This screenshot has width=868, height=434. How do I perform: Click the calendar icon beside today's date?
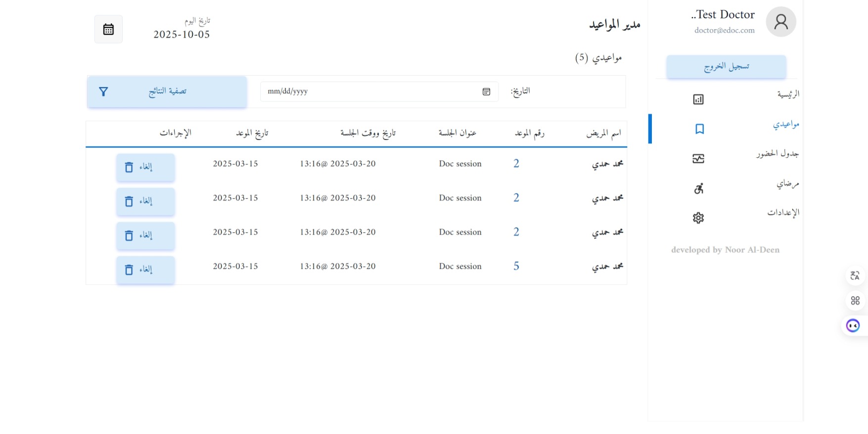108,29
